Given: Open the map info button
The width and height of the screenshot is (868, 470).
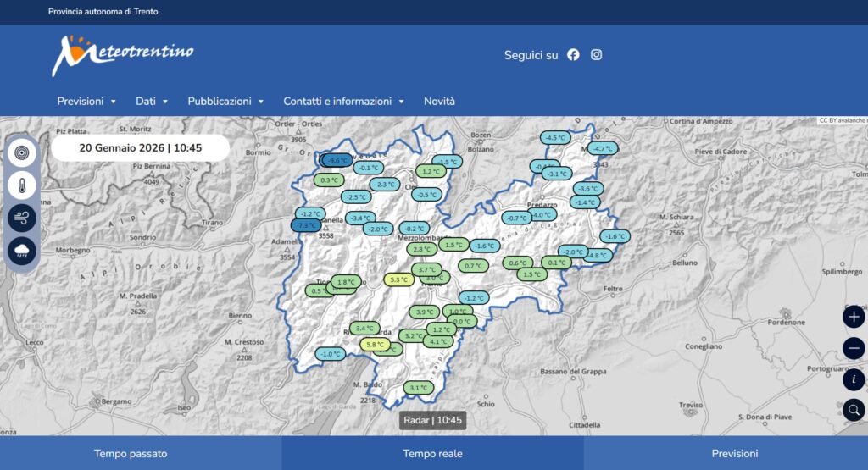Looking at the screenshot, I should click(854, 379).
